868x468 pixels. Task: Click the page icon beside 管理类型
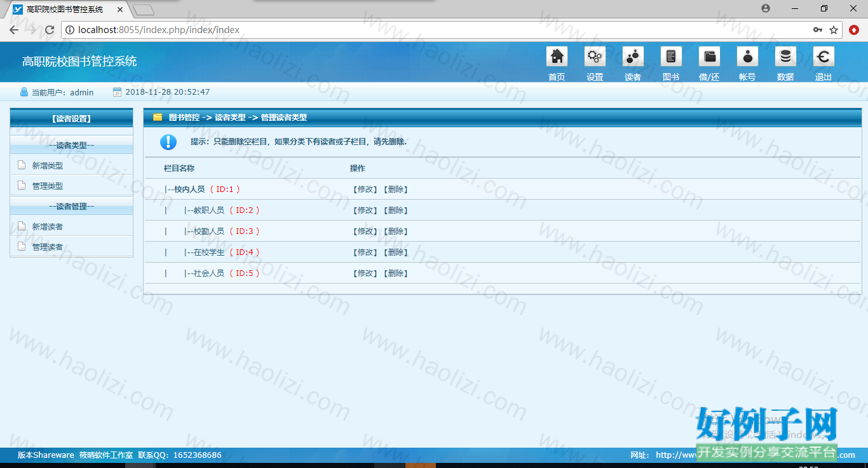click(x=22, y=186)
